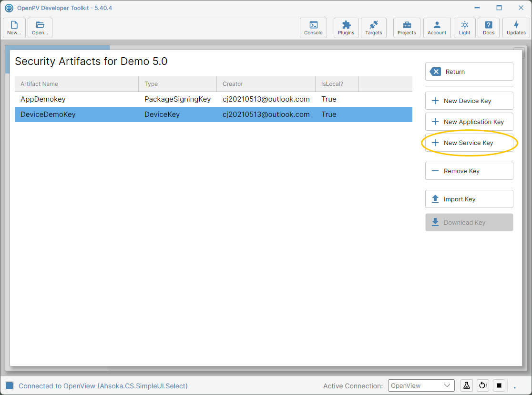Select the AppDemokey artifact row

coord(214,99)
